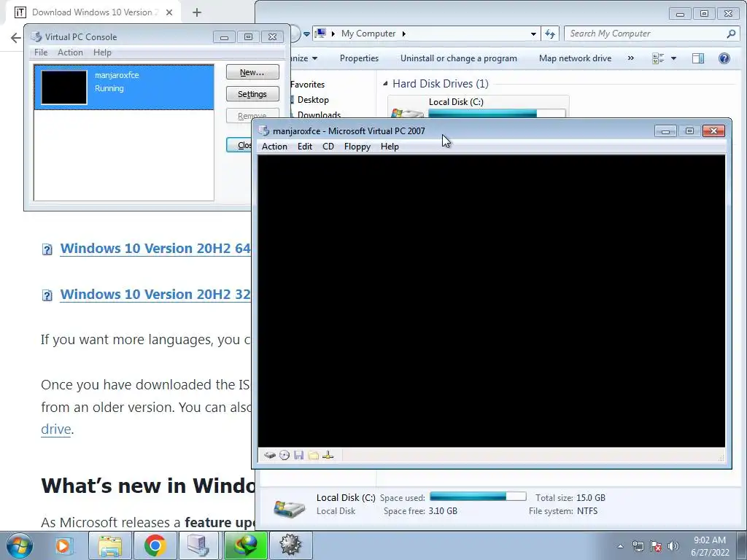Click My Computer in the address breadcrumb
The width and height of the screenshot is (747, 560).
pos(368,34)
